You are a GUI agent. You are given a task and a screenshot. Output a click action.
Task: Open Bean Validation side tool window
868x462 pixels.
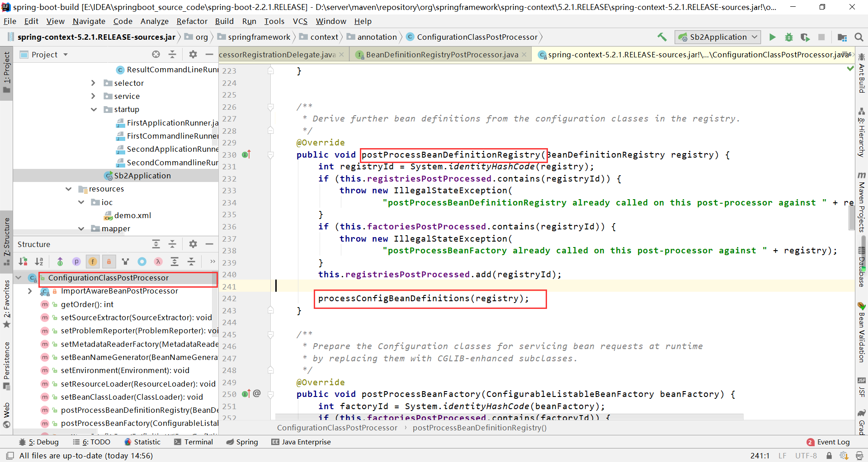pyautogui.click(x=862, y=332)
